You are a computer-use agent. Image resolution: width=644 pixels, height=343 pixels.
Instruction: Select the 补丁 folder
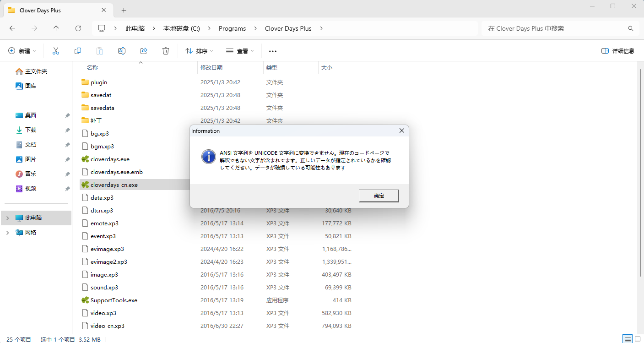pyautogui.click(x=96, y=121)
